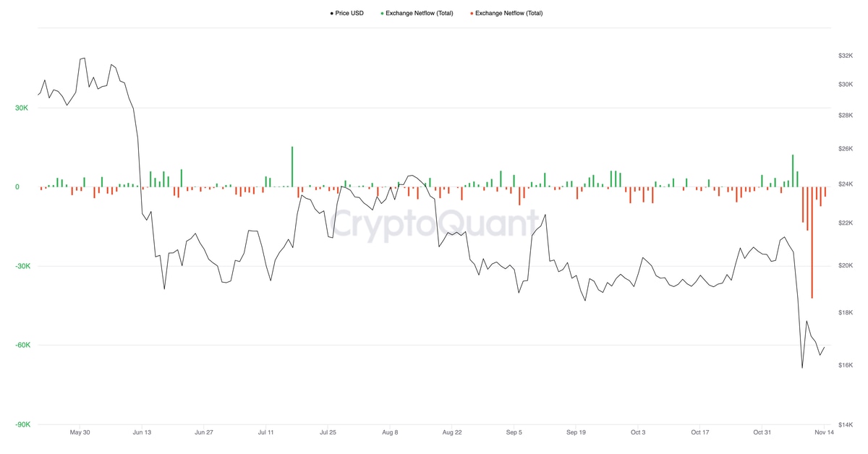Image resolution: width=868 pixels, height=454 pixels.
Task: Select the largest red outflow bar in November
Action: (x=812, y=242)
